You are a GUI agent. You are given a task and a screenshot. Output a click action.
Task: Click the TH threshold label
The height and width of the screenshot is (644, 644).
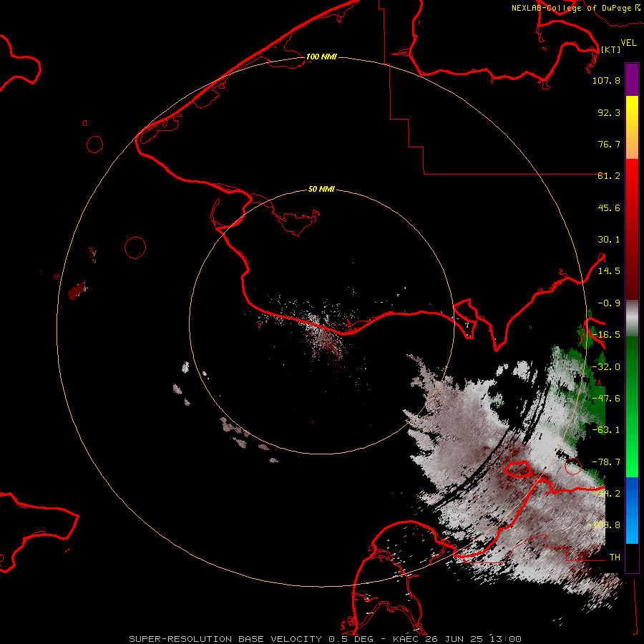(615, 557)
